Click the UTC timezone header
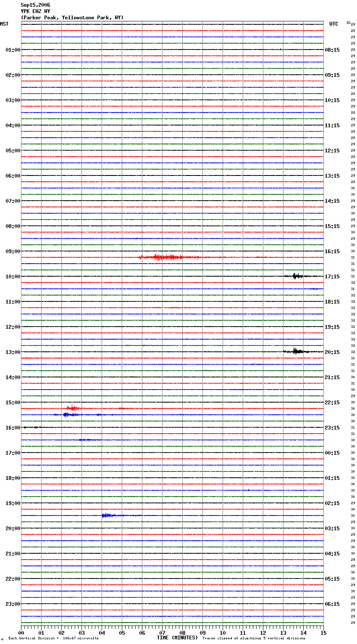 coord(333,24)
